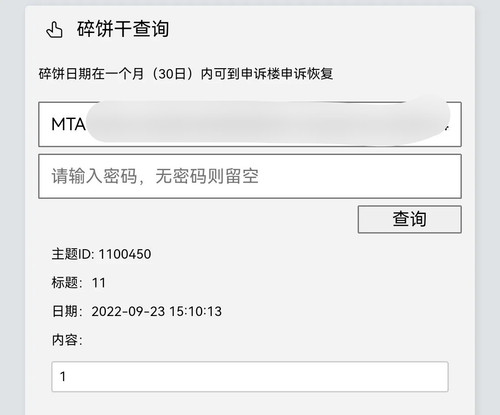This screenshot has height=415, width=500.
Task: Click the MTA text in cookie field
Action: tap(68, 124)
